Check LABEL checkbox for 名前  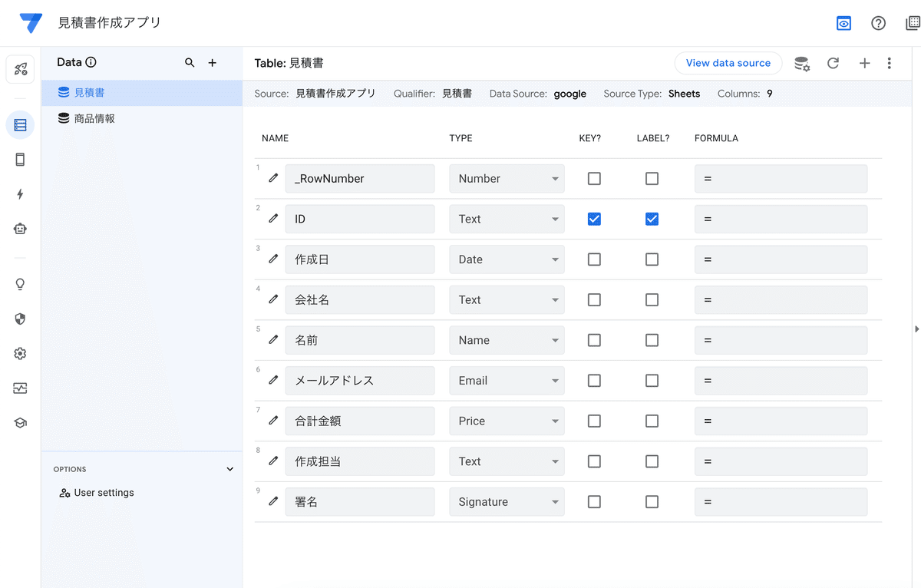[652, 340]
